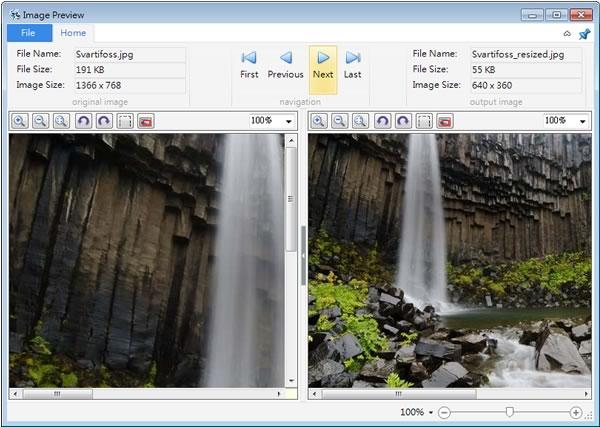The width and height of the screenshot is (600, 427).
Task: Zoom in on the original image pane
Action: point(20,121)
